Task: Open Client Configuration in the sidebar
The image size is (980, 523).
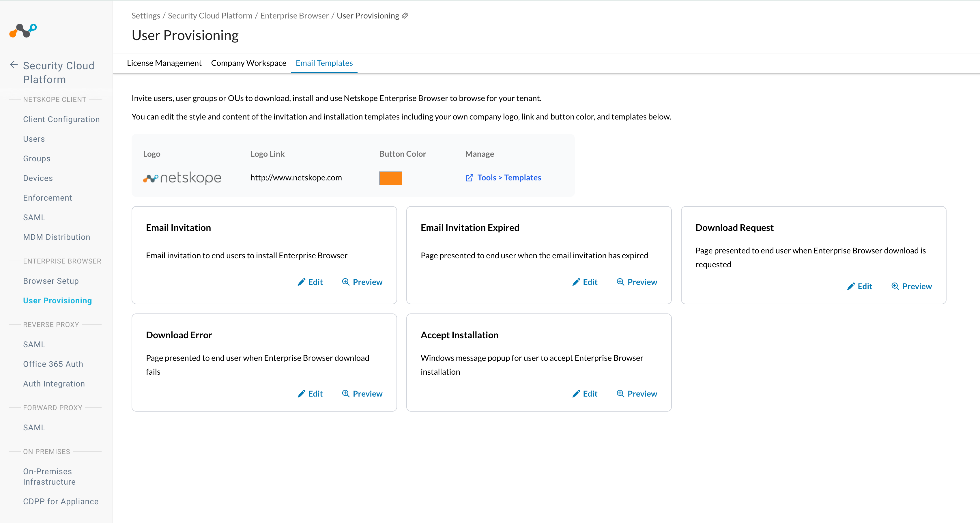Action: pyautogui.click(x=61, y=119)
